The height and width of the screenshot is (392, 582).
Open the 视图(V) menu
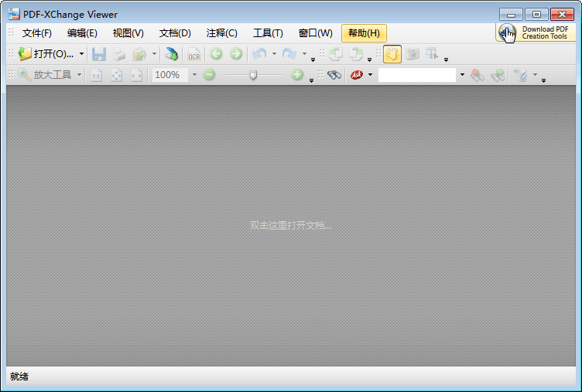click(x=128, y=33)
